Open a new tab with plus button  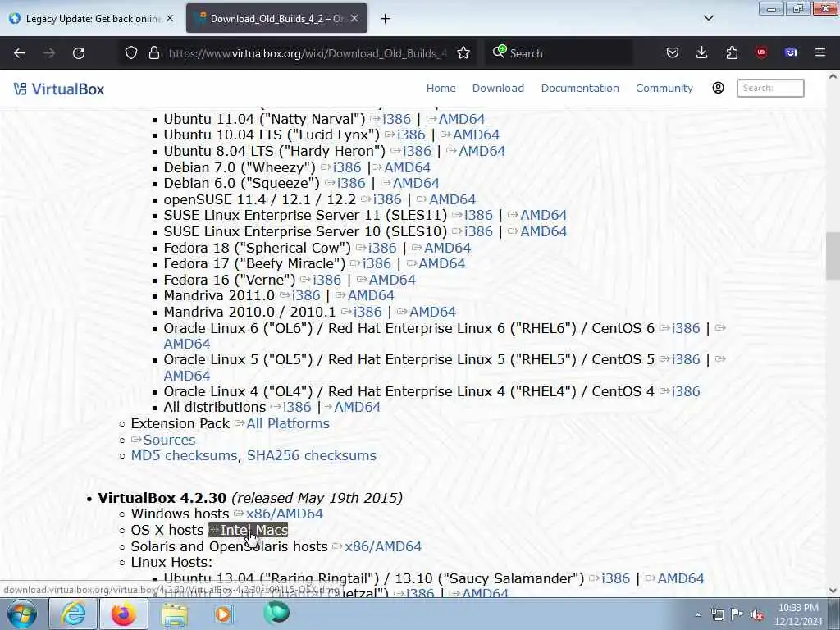click(386, 19)
